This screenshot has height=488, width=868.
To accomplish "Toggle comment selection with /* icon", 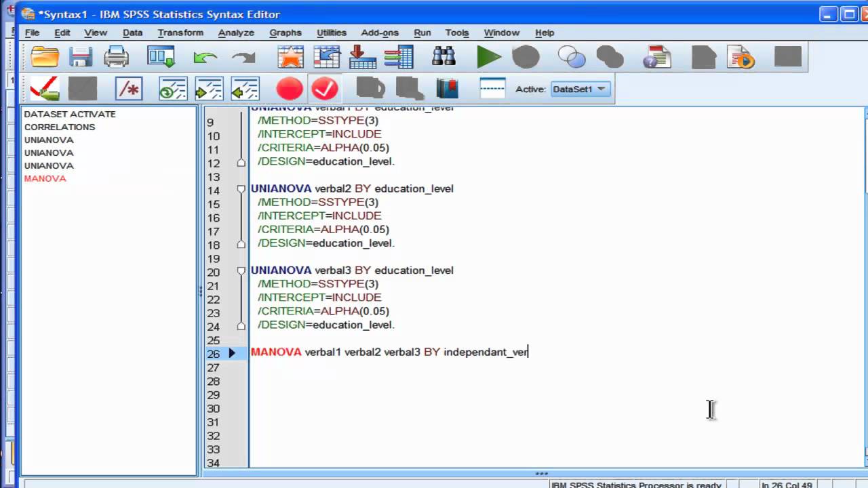I will 129,89.
